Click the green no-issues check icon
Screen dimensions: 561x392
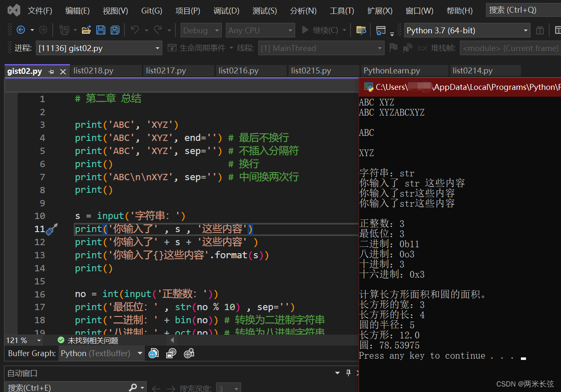(61, 340)
